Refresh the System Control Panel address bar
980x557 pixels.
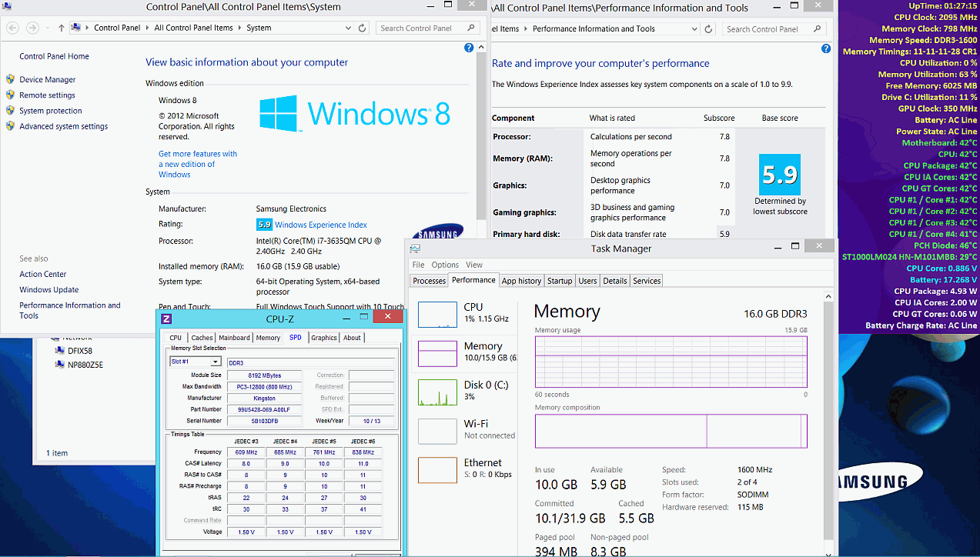[362, 28]
